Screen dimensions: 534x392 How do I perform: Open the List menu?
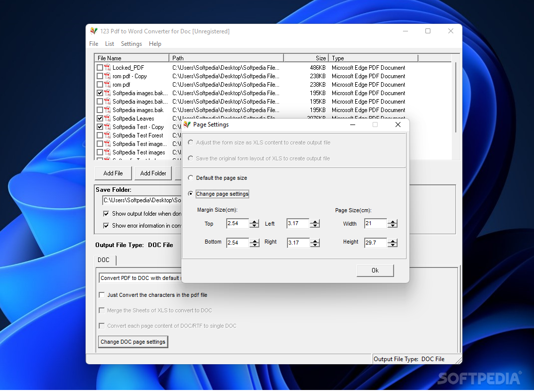(x=109, y=44)
